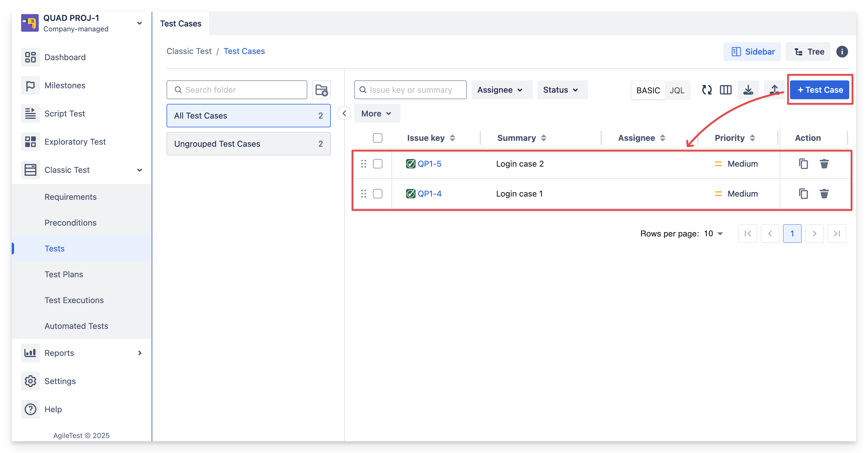Image resolution: width=868 pixels, height=453 pixels.
Task: Check the checkbox for QP1-4 row
Action: click(377, 194)
